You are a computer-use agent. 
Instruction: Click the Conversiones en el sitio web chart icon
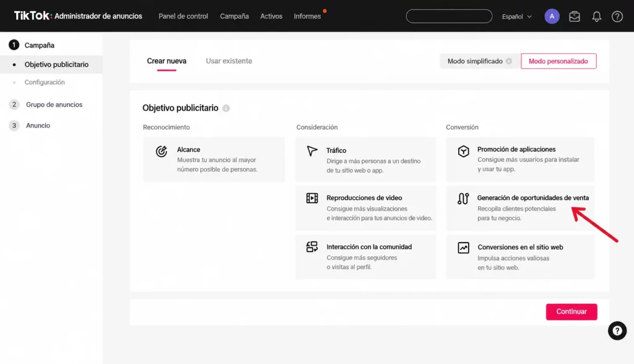[463, 248]
